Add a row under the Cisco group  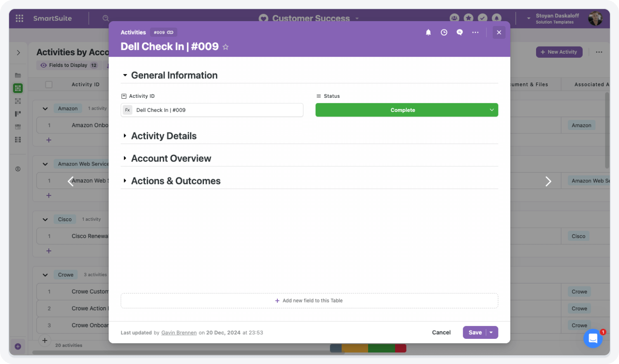click(49, 251)
